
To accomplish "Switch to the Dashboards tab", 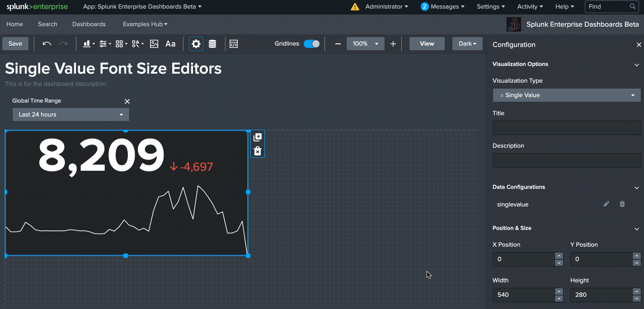I will coord(89,24).
